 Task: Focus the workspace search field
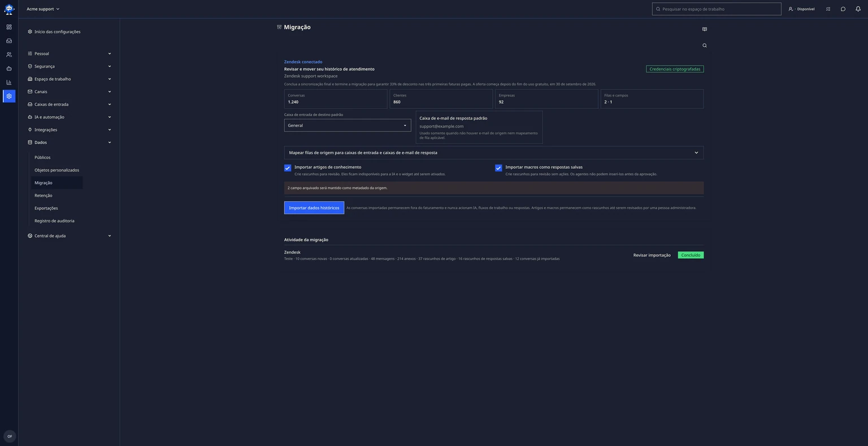point(717,9)
